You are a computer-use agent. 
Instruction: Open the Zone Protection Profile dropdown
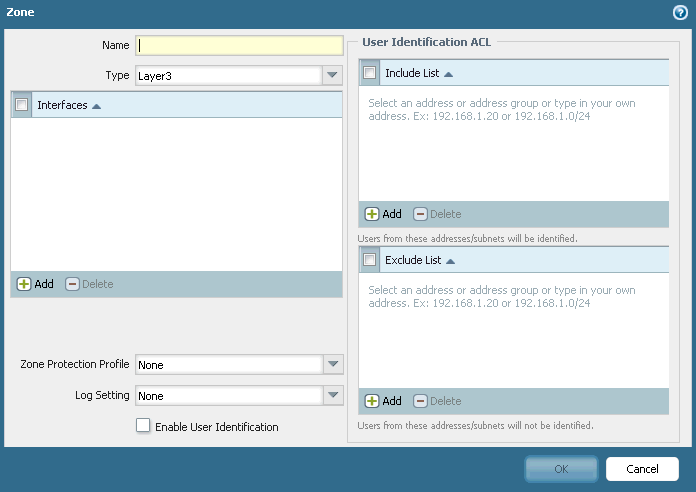pyautogui.click(x=333, y=365)
